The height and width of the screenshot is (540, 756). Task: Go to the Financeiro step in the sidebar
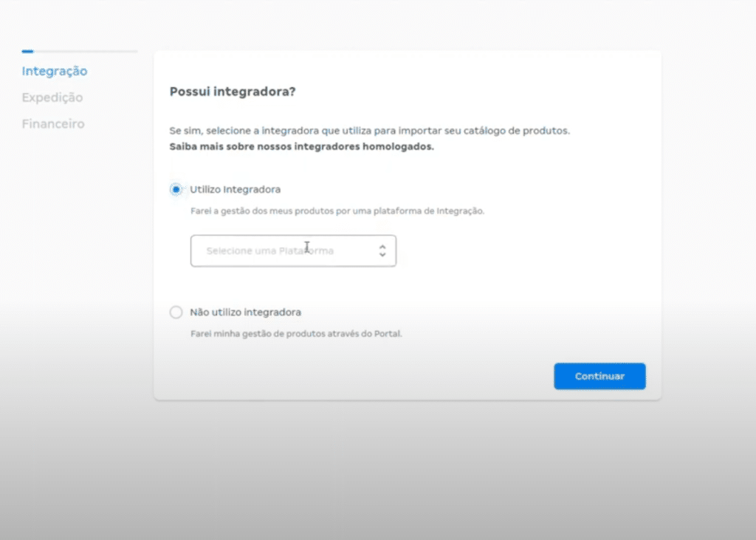53,124
